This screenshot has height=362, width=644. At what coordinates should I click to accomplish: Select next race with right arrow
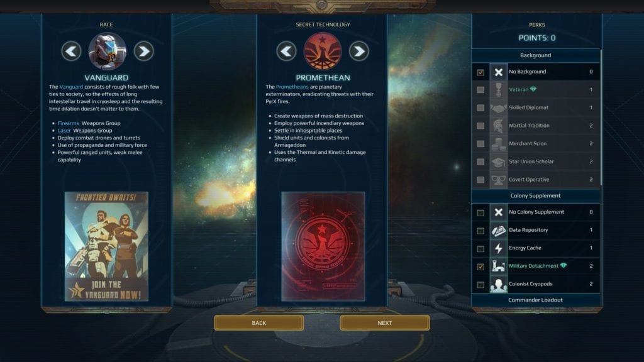(x=144, y=52)
